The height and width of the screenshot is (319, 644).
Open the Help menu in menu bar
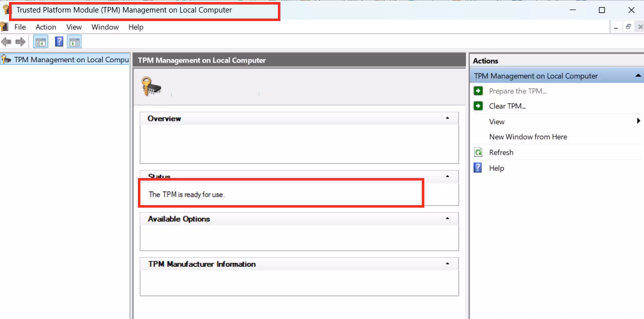(136, 27)
